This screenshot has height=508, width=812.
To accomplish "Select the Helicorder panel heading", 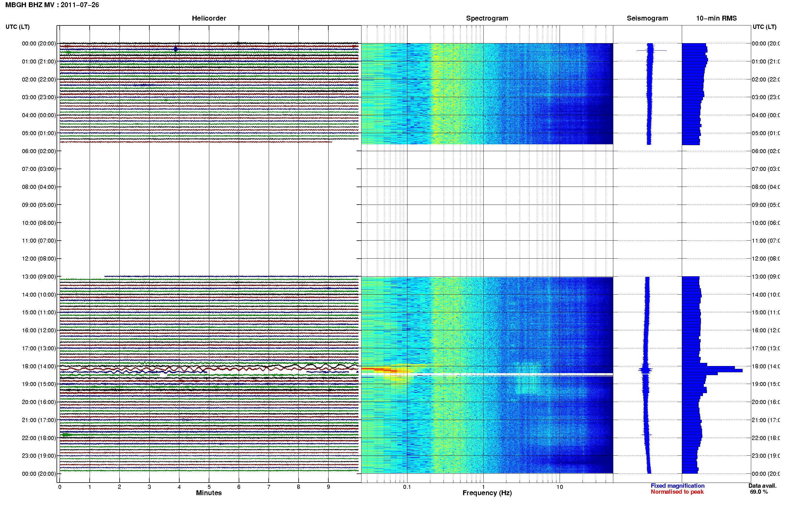I will (209, 18).
